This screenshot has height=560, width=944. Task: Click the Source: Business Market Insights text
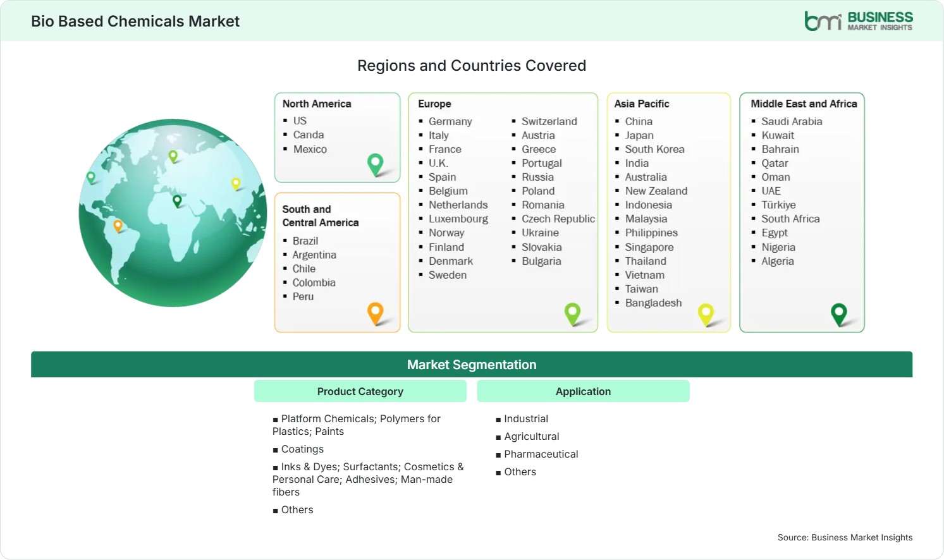point(845,537)
